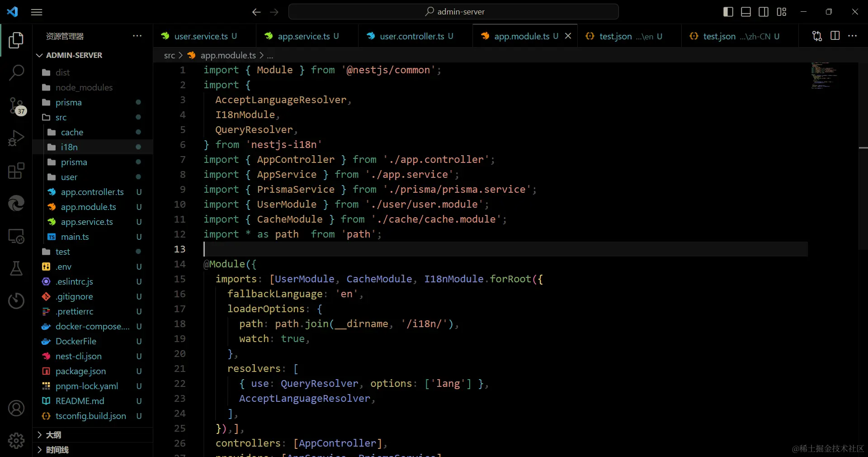Open the Edge browser tools icon
This screenshot has height=457, width=868.
pyautogui.click(x=16, y=204)
